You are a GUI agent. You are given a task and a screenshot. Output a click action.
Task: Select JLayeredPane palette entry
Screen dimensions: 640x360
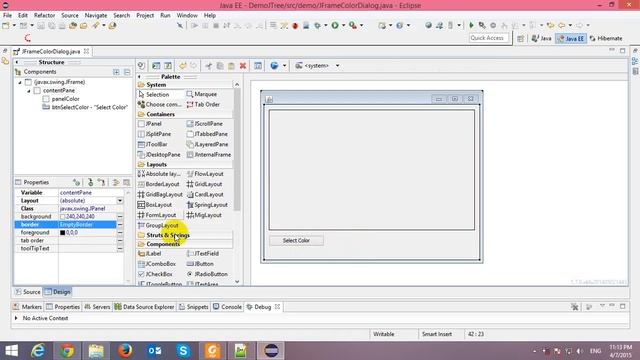point(207,144)
